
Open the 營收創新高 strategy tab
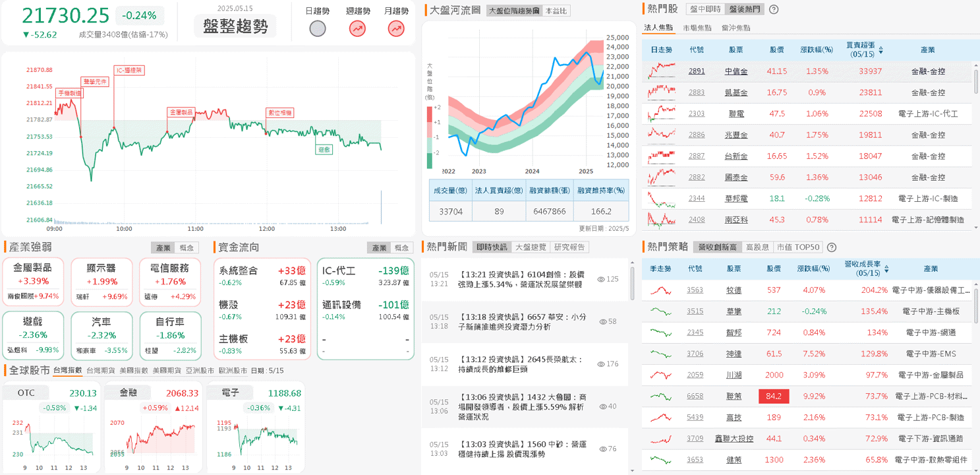tap(717, 247)
